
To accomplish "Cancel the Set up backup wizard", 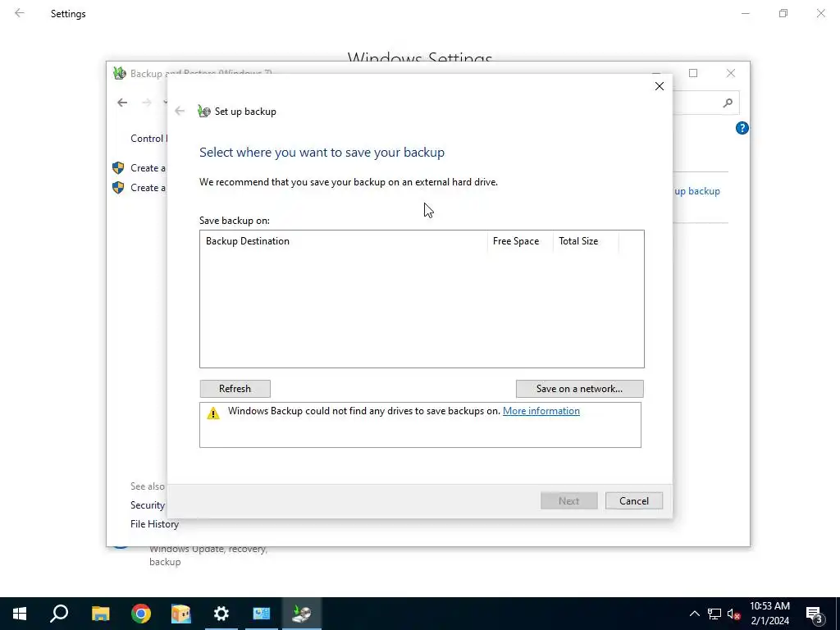I will pos(634,501).
